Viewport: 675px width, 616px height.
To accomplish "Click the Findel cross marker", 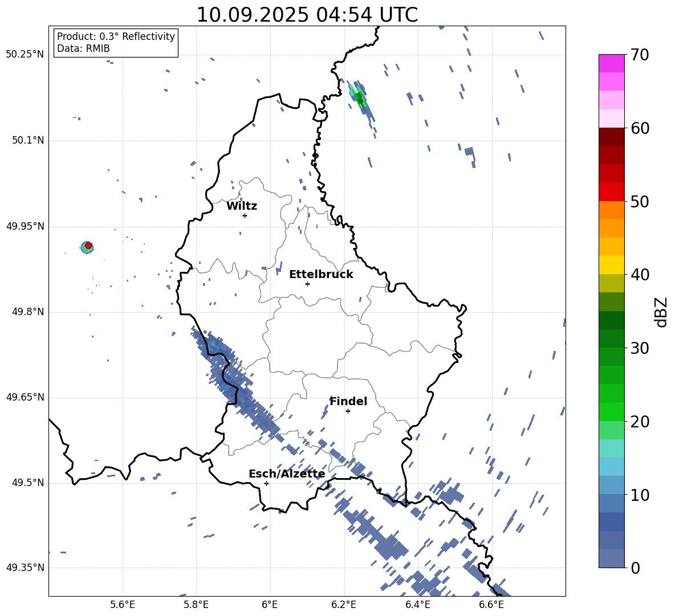I will pyautogui.click(x=348, y=411).
